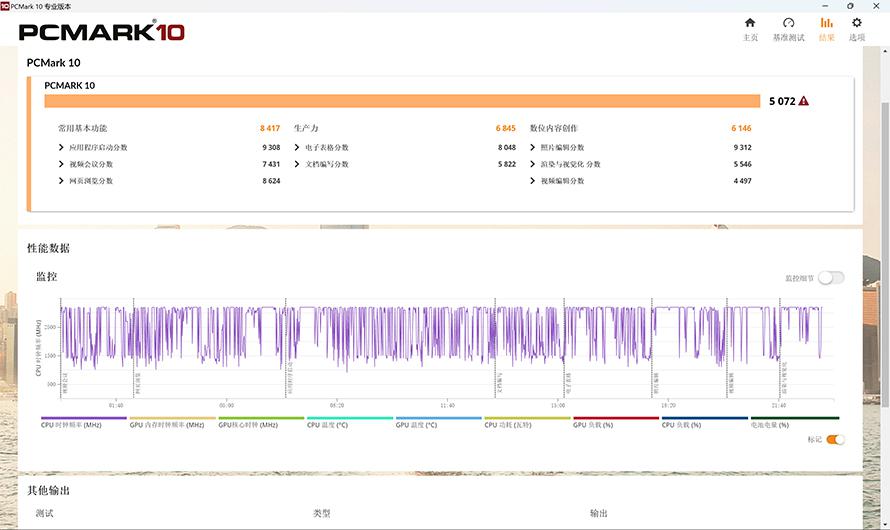Viewport: 890px width, 530px height.
Task: Expand the 视频会议分数 row
Action: (x=61, y=164)
